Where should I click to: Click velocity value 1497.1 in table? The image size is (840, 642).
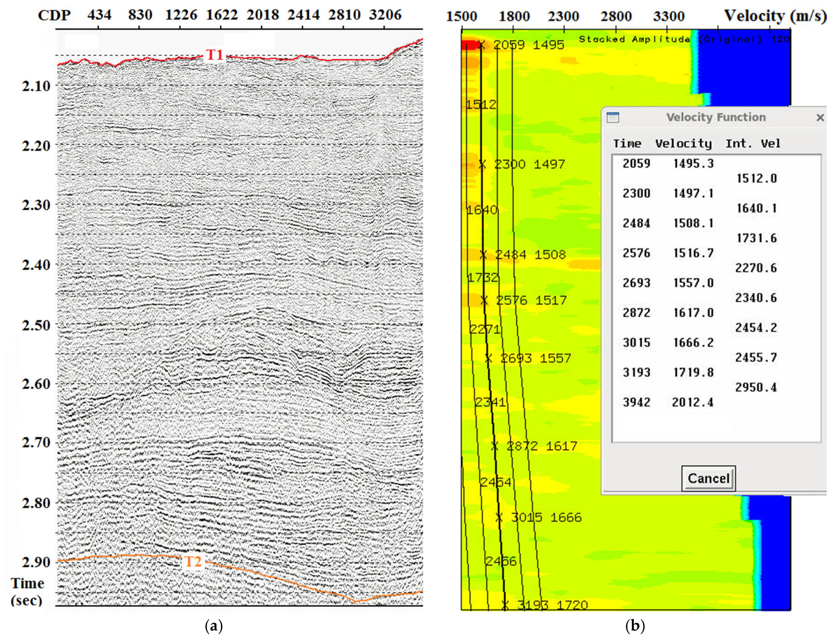tap(693, 193)
